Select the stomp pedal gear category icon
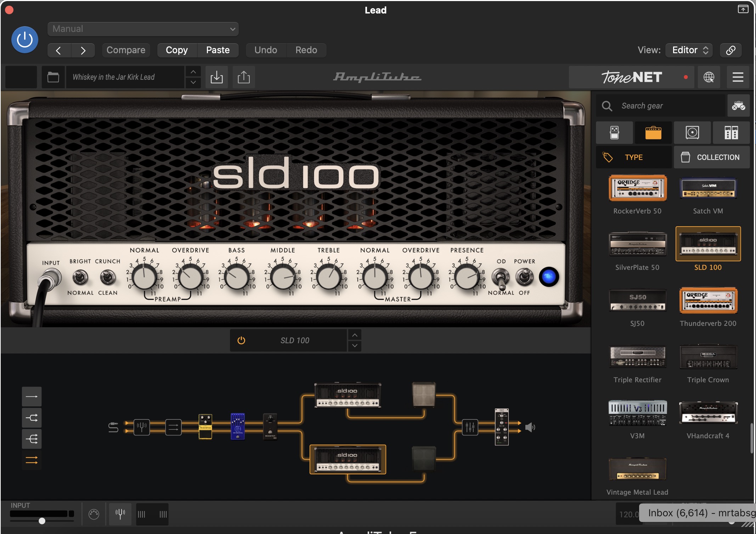Screen dimensions: 756x534 614,133
